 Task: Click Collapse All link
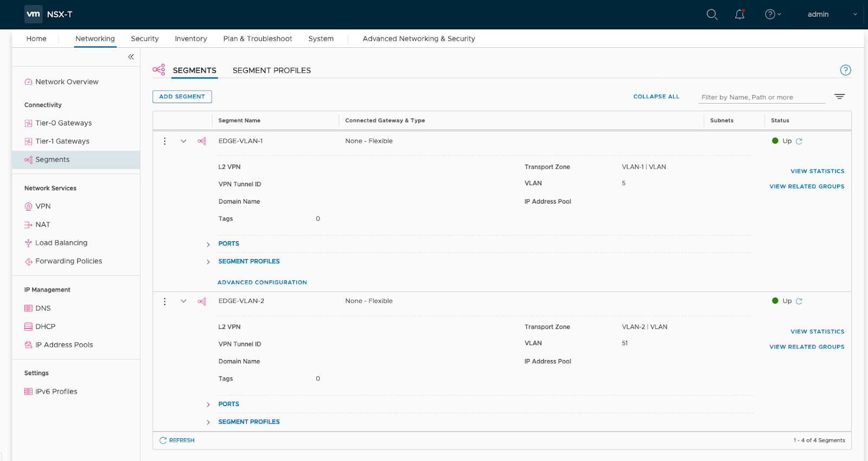click(x=656, y=97)
